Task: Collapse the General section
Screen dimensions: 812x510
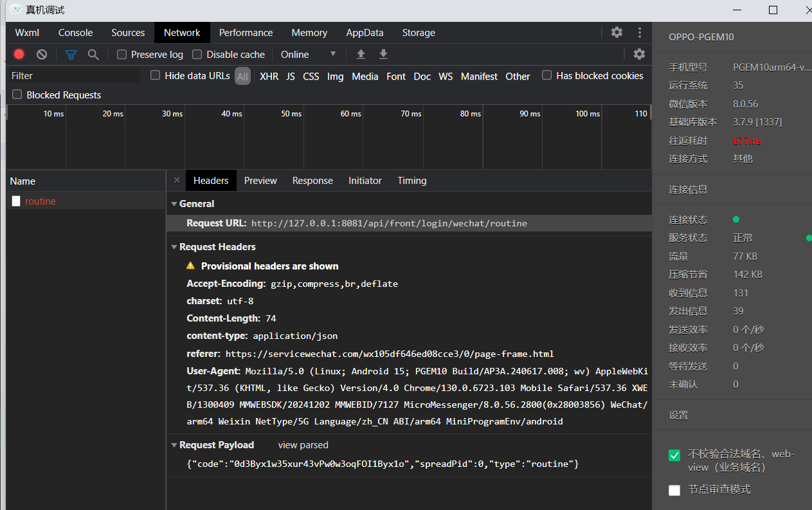Action: tap(174, 204)
